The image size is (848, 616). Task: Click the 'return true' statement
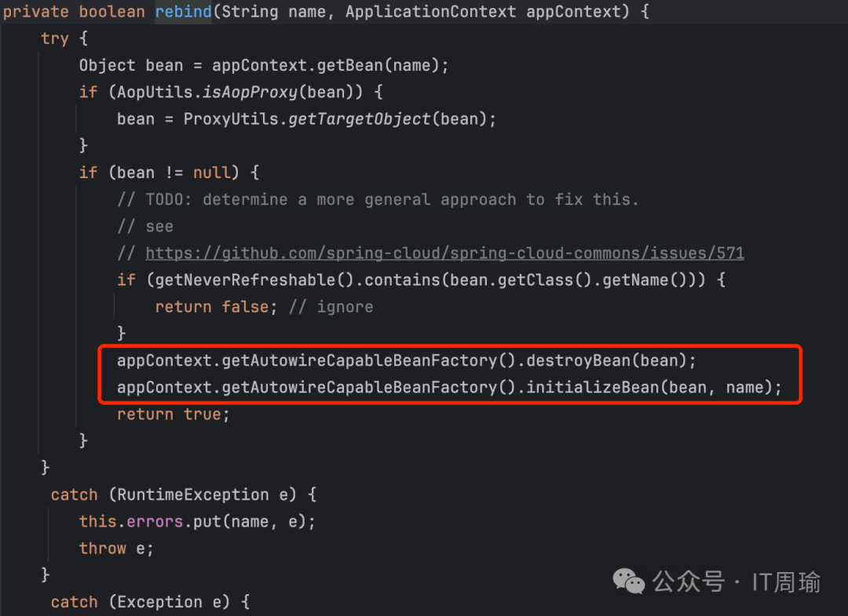(x=173, y=414)
